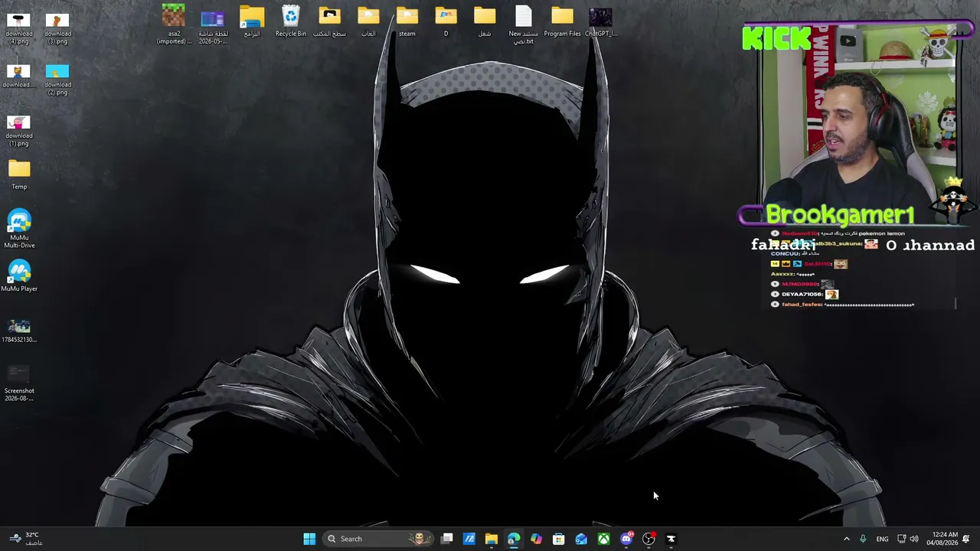Select the MuMu Player shortcut
980x551 pixels.
click(x=19, y=277)
